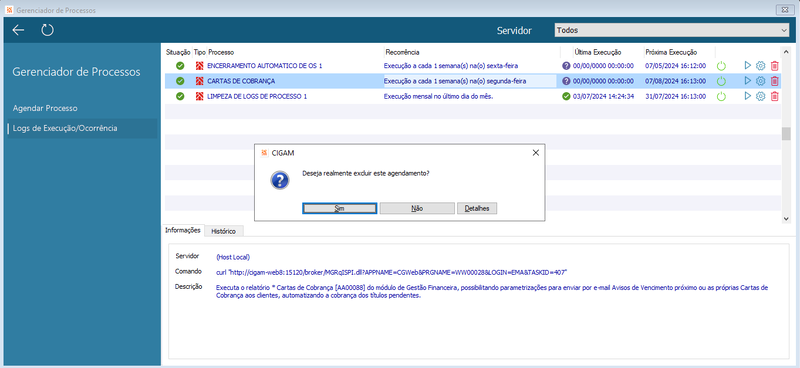Click the curl command text in Informações
This screenshot has width=800, height=368.
click(x=391, y=272)
